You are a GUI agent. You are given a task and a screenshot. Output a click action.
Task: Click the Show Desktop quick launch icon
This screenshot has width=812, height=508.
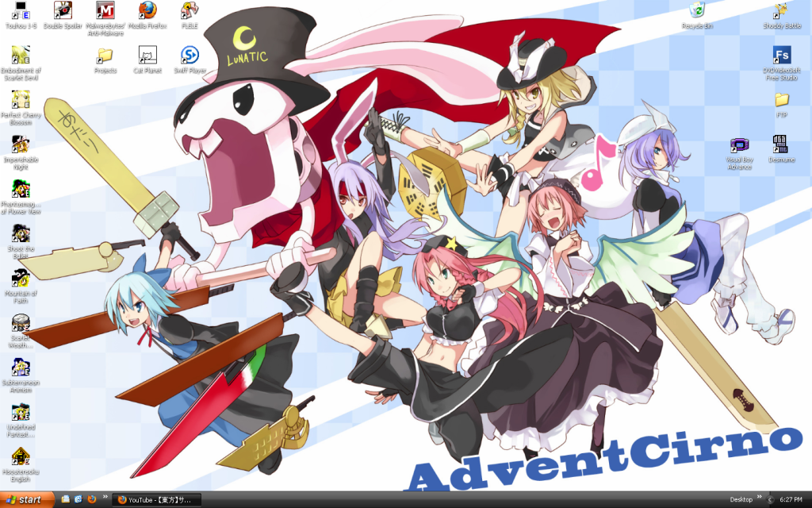(x=65, y=499)
